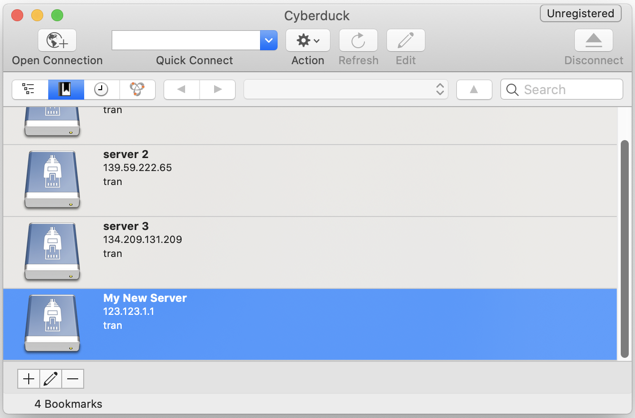Edit the bookmark with the bottom pencil button
635x418 pixels.
click(x=51, y=379)
